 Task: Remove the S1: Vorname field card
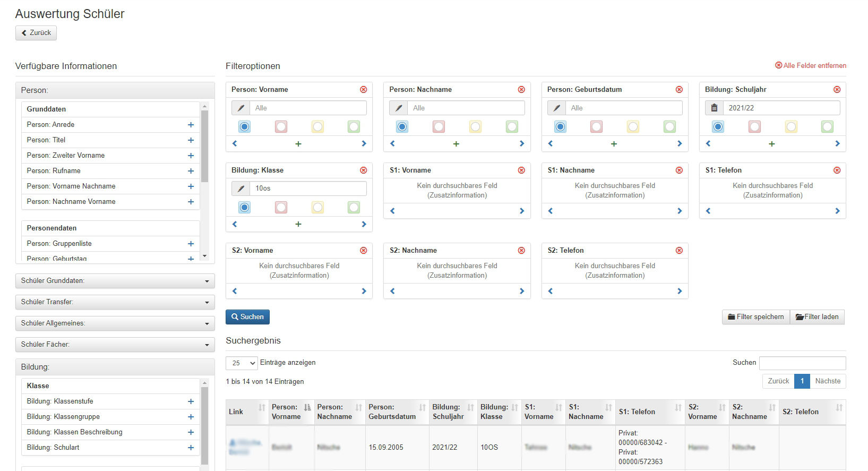click(x=521, y=170)
